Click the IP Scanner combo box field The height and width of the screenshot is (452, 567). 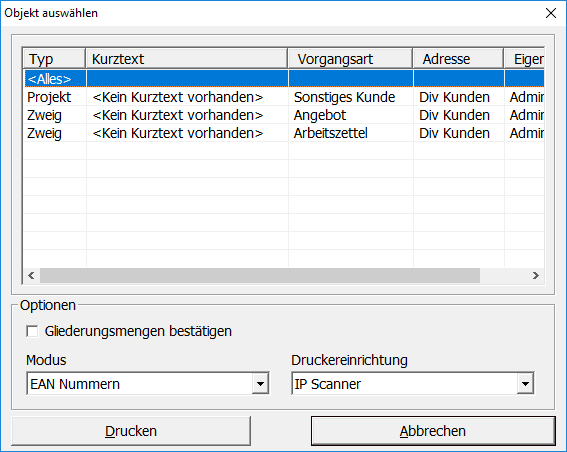(404, 384)
